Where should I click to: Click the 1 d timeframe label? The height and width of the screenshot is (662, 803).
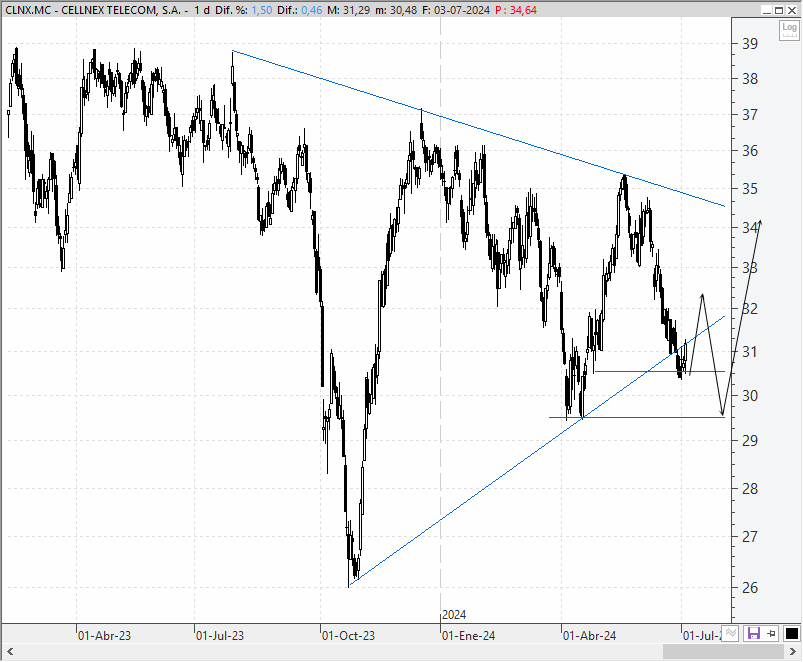point(202,10)
